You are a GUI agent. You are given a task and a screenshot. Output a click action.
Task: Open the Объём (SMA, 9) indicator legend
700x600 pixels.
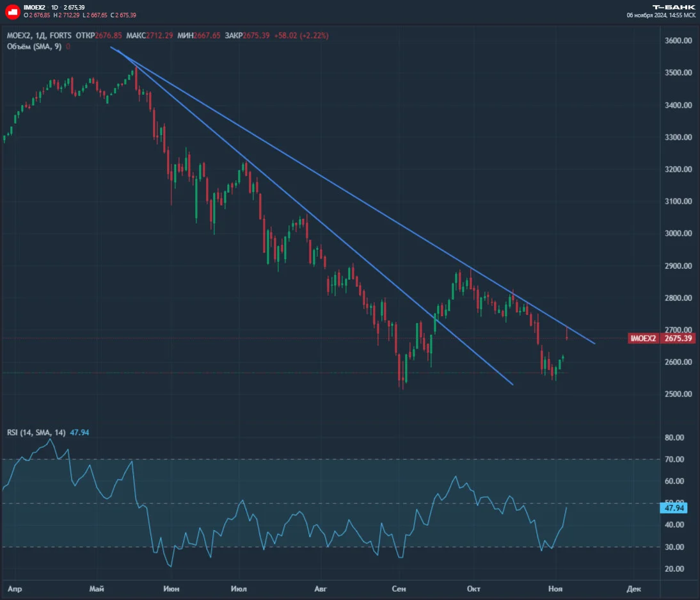[35, 47]
